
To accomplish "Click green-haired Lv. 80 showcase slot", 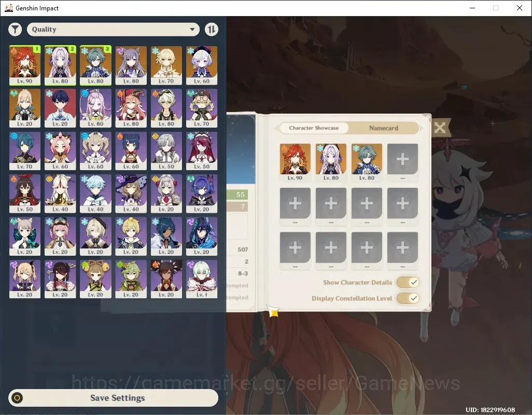I will [367, 162].
